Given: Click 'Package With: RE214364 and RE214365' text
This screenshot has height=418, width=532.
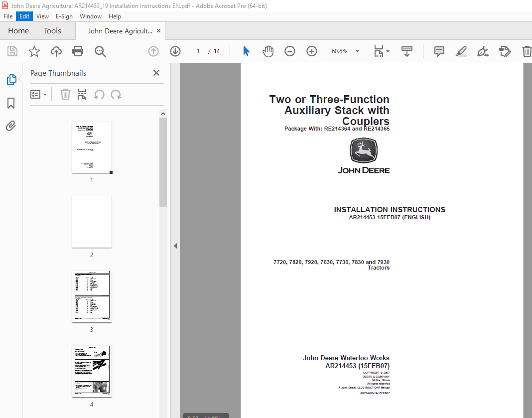Looking at the screenshot, I should 337,129.
